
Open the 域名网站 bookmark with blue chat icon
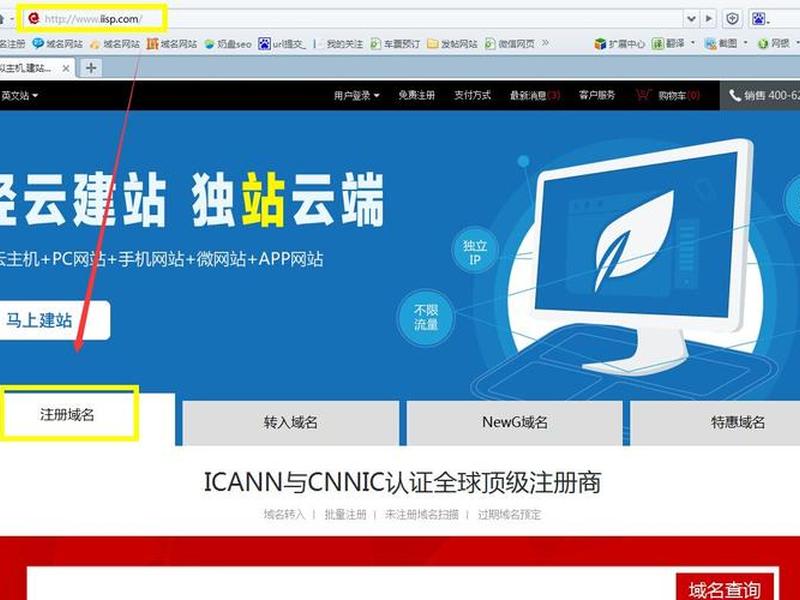[x=57, y=44]
